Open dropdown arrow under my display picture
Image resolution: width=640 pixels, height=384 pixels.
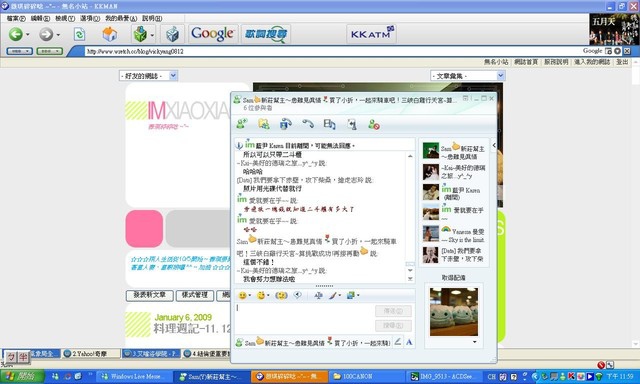(x=475, y=342)
